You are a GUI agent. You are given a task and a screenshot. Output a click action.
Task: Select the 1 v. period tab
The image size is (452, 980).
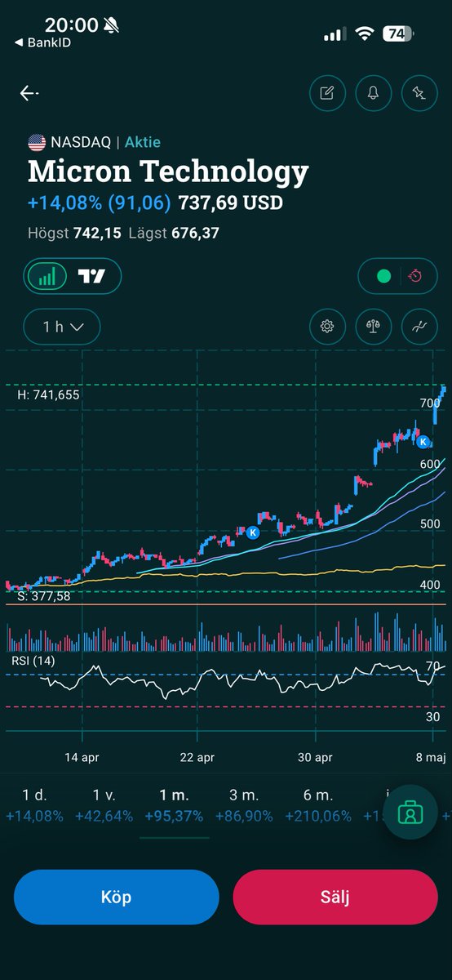(104, 804)
